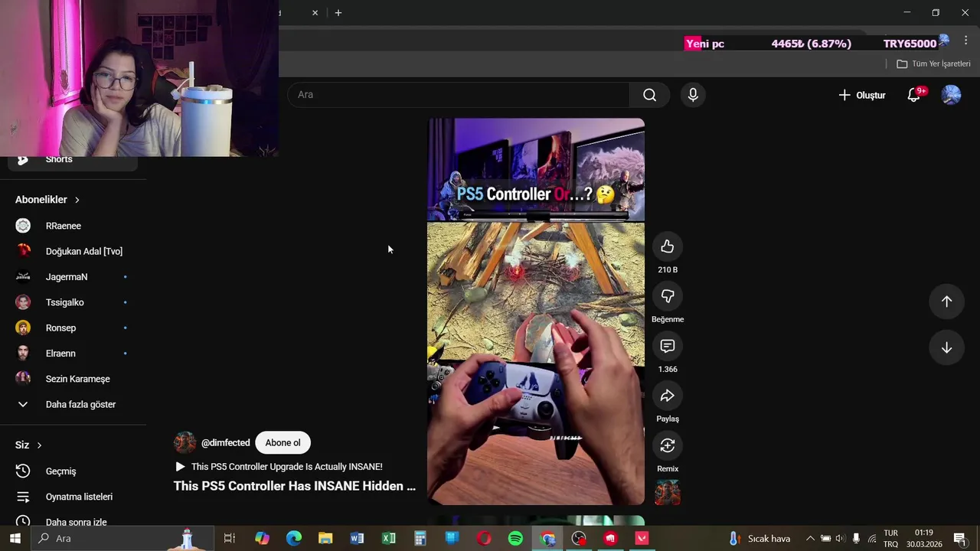The width and height of the screenshot is (980, 551).
Task: Click the search magnifier button
Action: coord(650,95)
